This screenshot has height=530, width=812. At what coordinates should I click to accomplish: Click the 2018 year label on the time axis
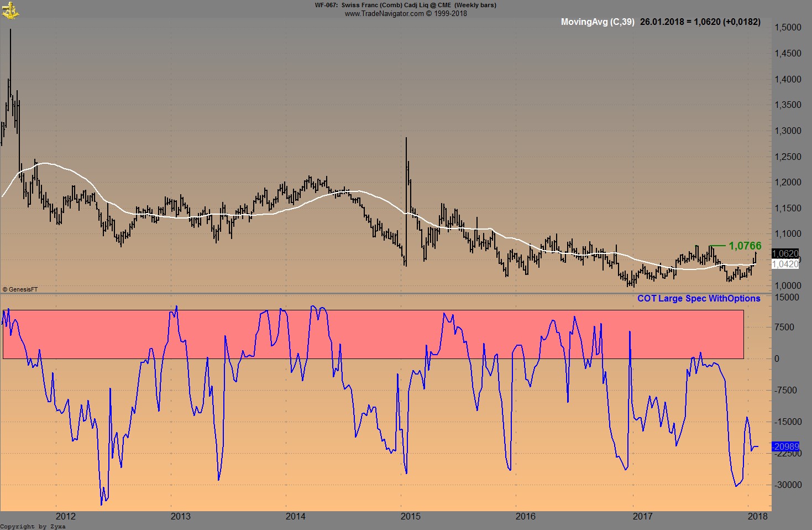click(757, 516)
